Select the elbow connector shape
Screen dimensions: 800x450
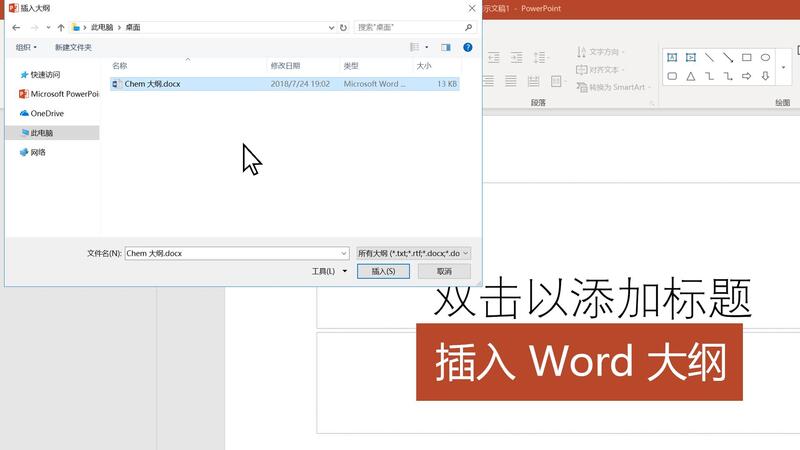(709, 76)
